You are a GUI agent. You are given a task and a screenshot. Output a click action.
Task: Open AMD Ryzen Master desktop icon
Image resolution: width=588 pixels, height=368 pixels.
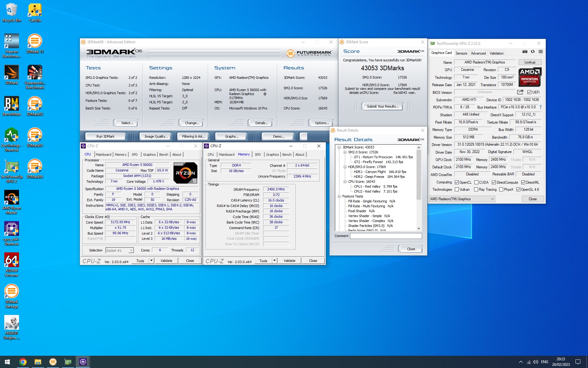click(x=12, y=202)
